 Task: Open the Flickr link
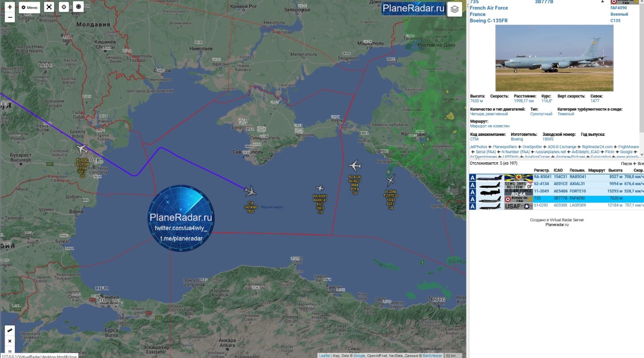coord(610,152)
